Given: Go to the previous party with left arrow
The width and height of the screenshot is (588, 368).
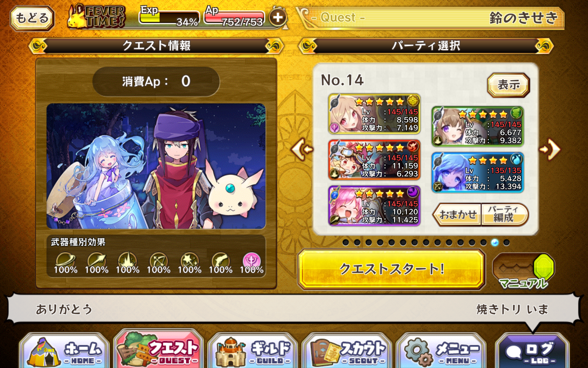Looking at the screenshot, I should coord(302,149).
